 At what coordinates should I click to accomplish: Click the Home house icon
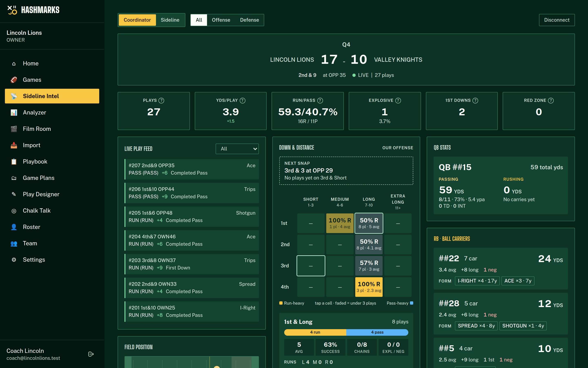[14, 64]
